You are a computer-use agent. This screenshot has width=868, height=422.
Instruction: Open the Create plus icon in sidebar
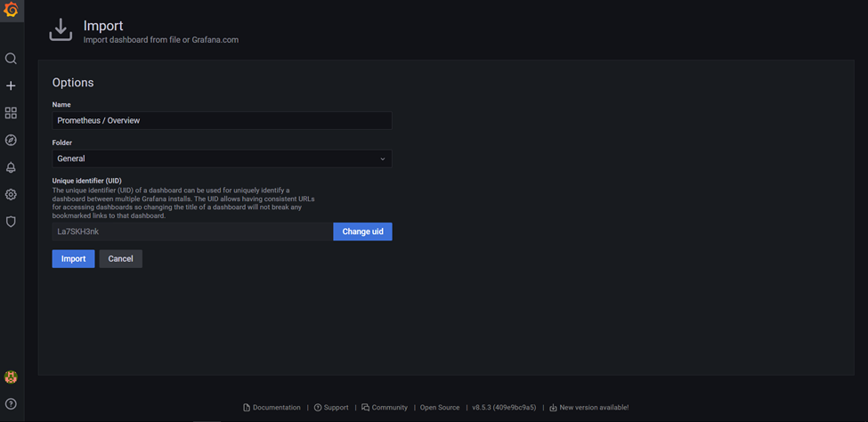11,85
